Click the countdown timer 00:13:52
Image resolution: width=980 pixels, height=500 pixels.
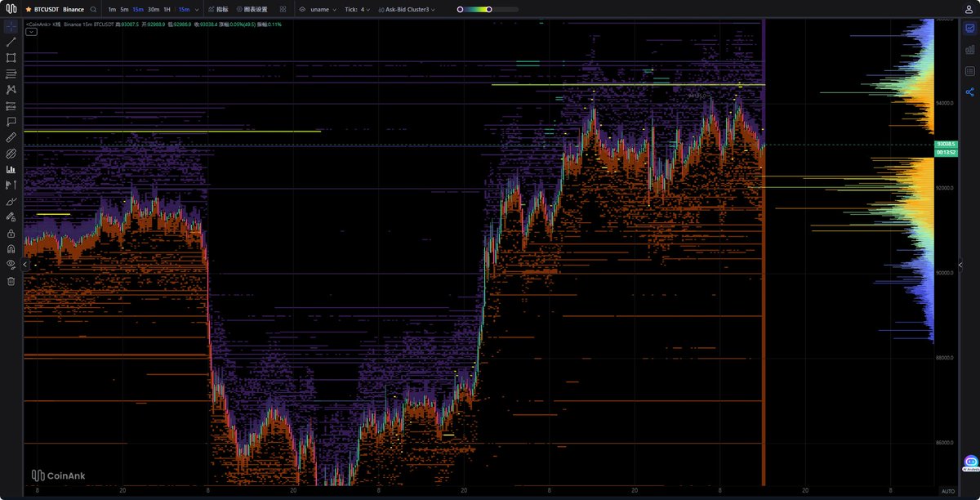coord(947,152)
